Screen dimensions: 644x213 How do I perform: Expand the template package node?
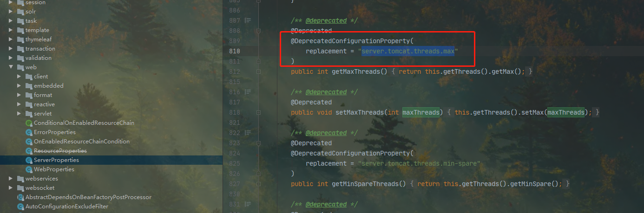coord(11,30)
